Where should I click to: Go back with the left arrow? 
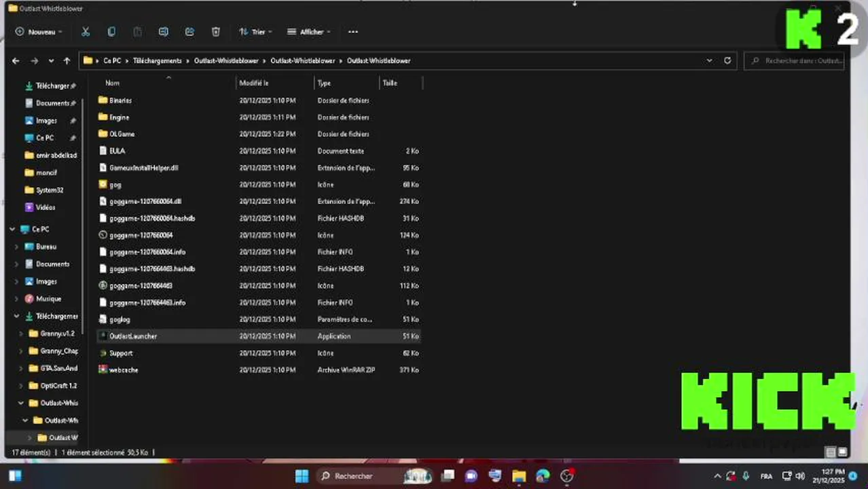[x=16, y=60]
